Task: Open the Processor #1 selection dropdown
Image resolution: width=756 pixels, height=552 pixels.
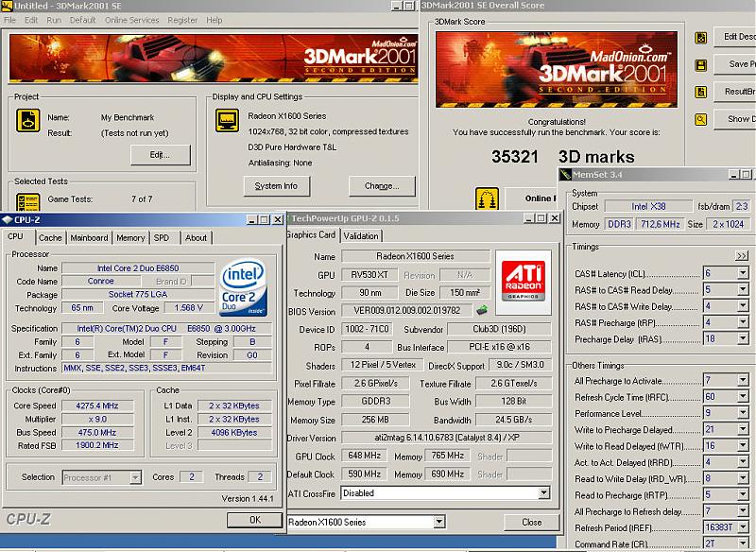Action: tap(135, 477)
